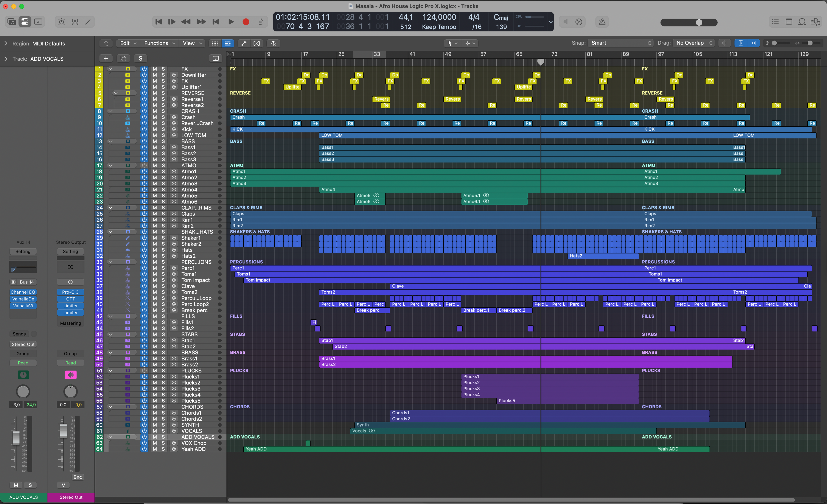
Task: Click the Rewind transport button
Action: (186, 22)
